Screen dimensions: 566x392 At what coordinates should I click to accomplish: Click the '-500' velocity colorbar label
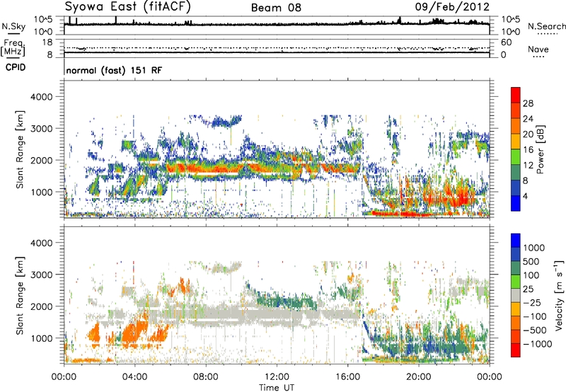coord(535,330)
